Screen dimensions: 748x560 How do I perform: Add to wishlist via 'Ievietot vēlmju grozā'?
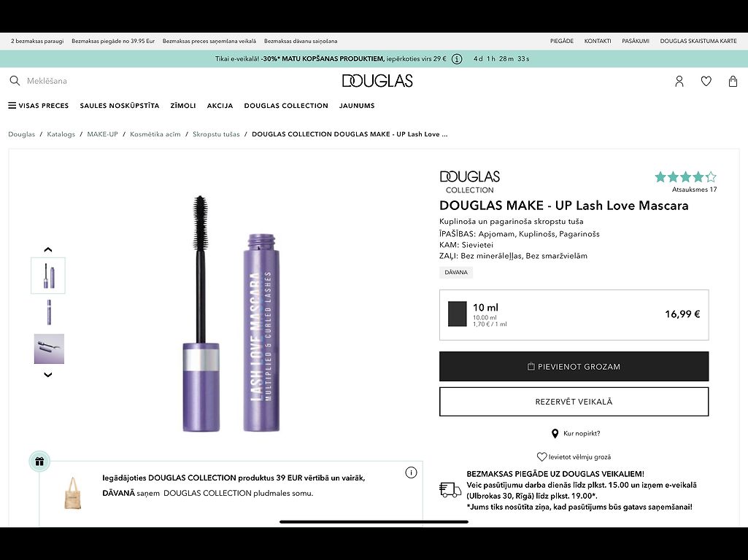coord(574,456)
